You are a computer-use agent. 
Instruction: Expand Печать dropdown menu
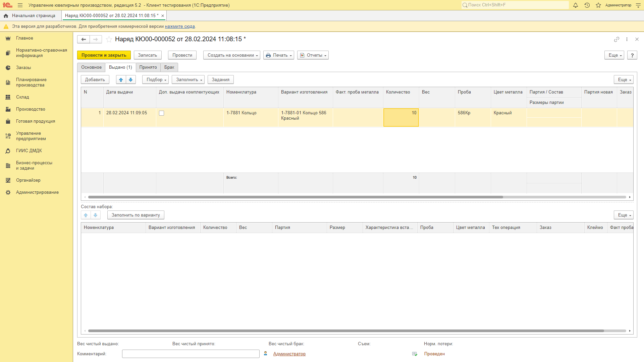(x=279, y=55)
